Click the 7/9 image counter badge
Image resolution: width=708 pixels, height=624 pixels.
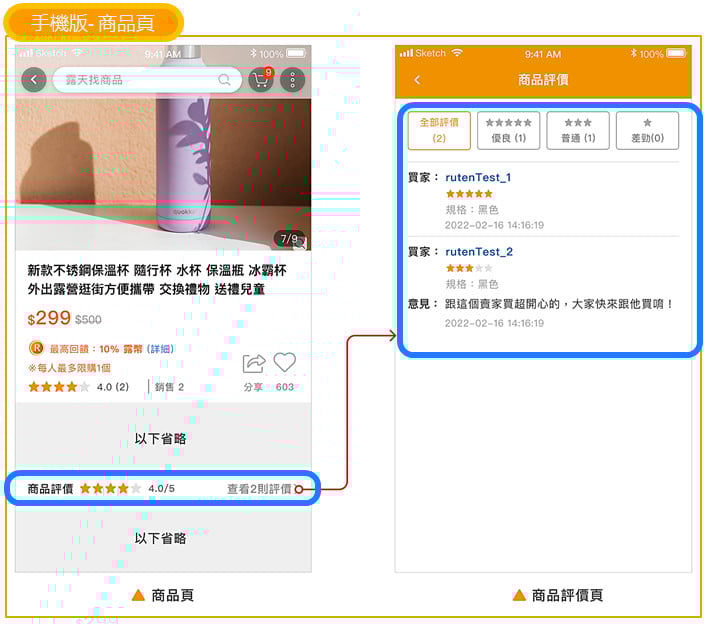(290, 239)
